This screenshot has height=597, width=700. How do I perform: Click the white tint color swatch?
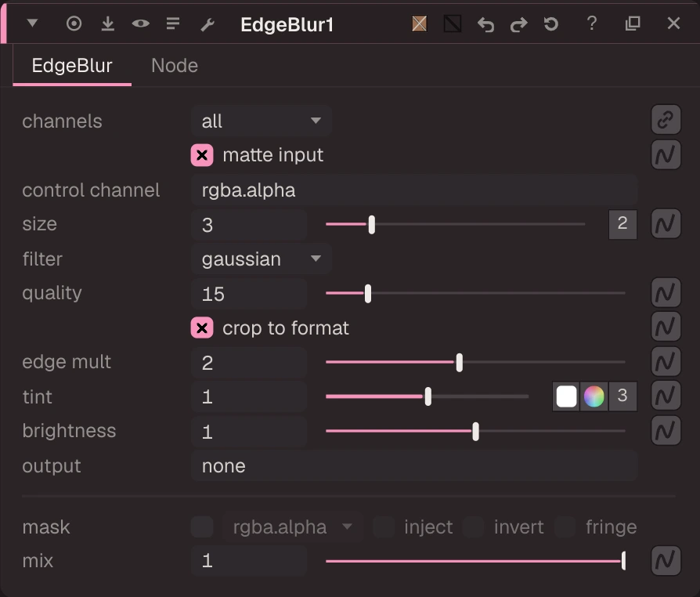566,396
